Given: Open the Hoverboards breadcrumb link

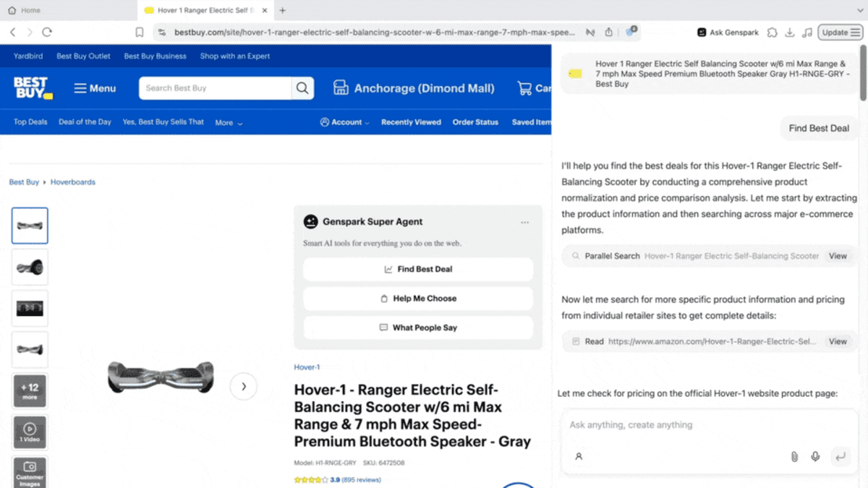Looking at the screenshot, I should [x=72, y=181].
